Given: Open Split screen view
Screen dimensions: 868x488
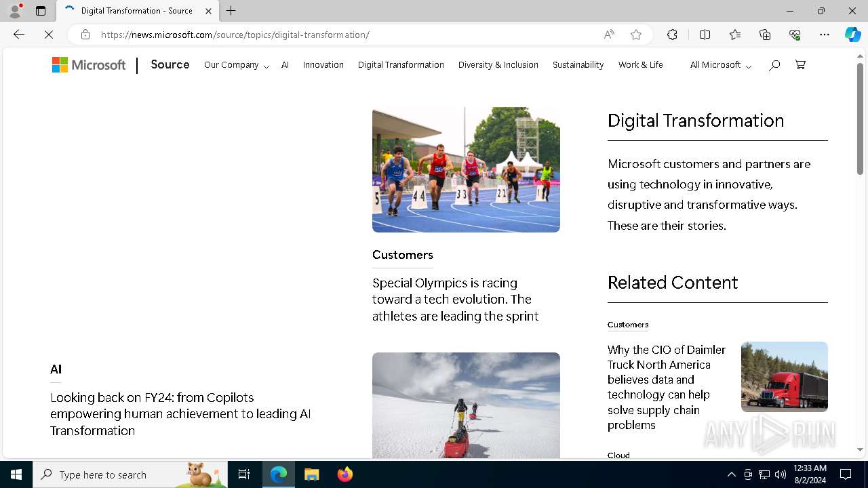Looking at the screenshot, I should [705, 35].
